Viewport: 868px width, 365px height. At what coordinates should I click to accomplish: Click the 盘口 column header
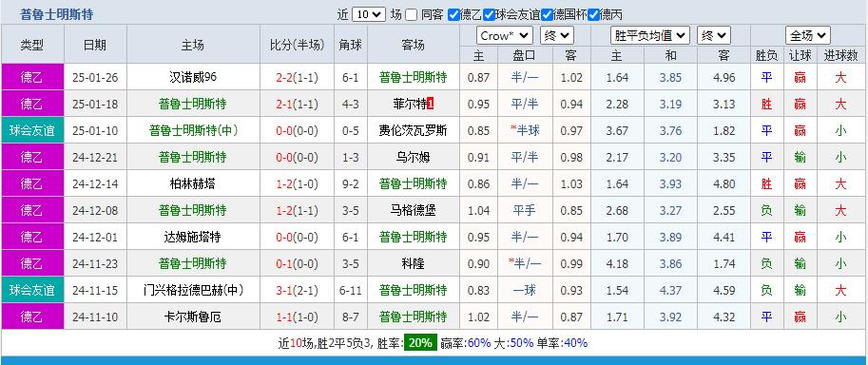(525, 55)
